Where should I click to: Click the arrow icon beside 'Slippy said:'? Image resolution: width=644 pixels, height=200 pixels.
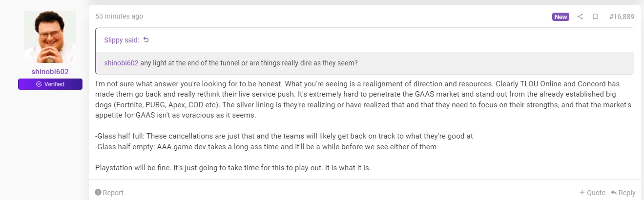click(x=145, y=40)
